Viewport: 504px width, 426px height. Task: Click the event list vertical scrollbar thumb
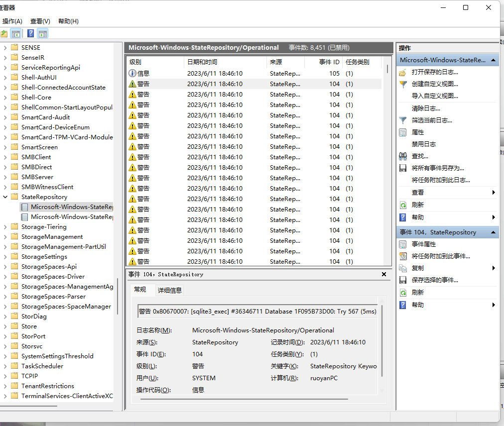387,69
